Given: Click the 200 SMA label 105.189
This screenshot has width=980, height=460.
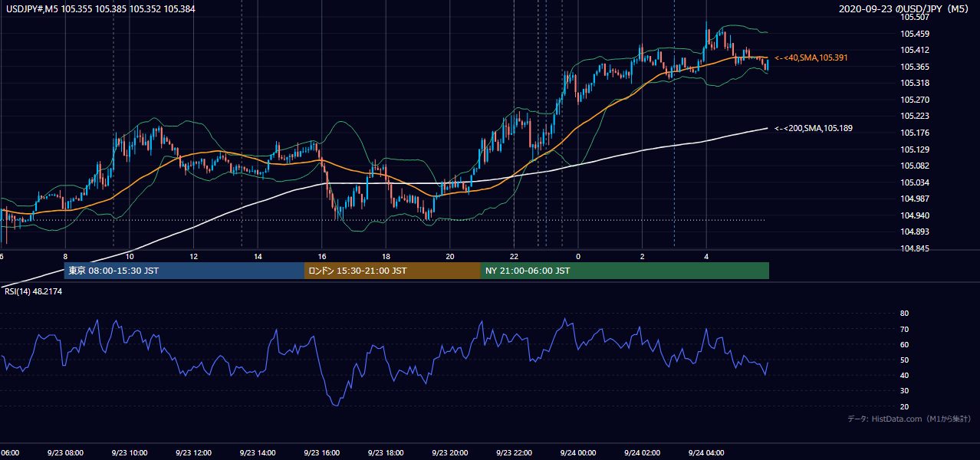Looking at the screenshot, I should pyautogui.click(x=813, y=128).
